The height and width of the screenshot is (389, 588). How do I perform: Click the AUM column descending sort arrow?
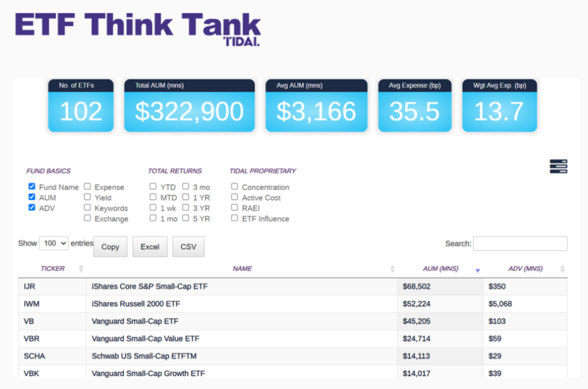(478, 270)
